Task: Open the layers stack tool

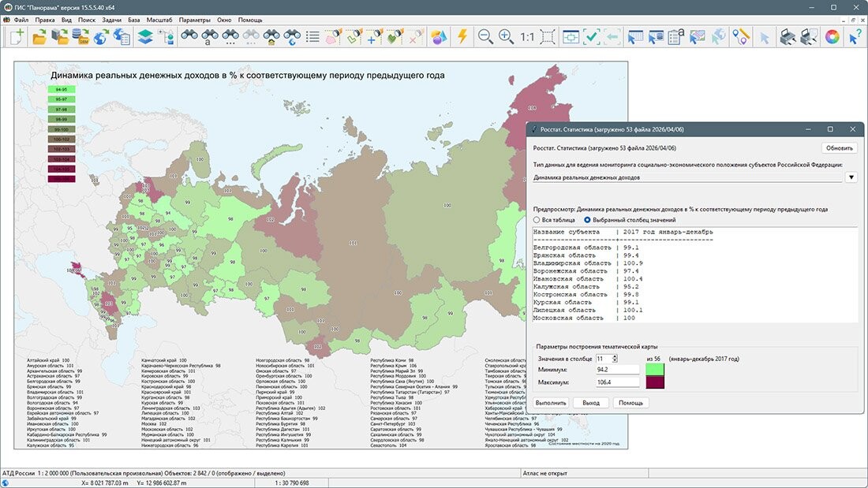Action: tap(145, 36)
